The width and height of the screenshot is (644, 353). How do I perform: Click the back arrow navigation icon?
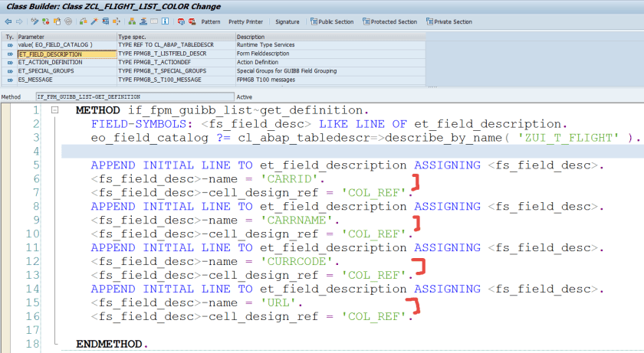click(x=8, y=22)
